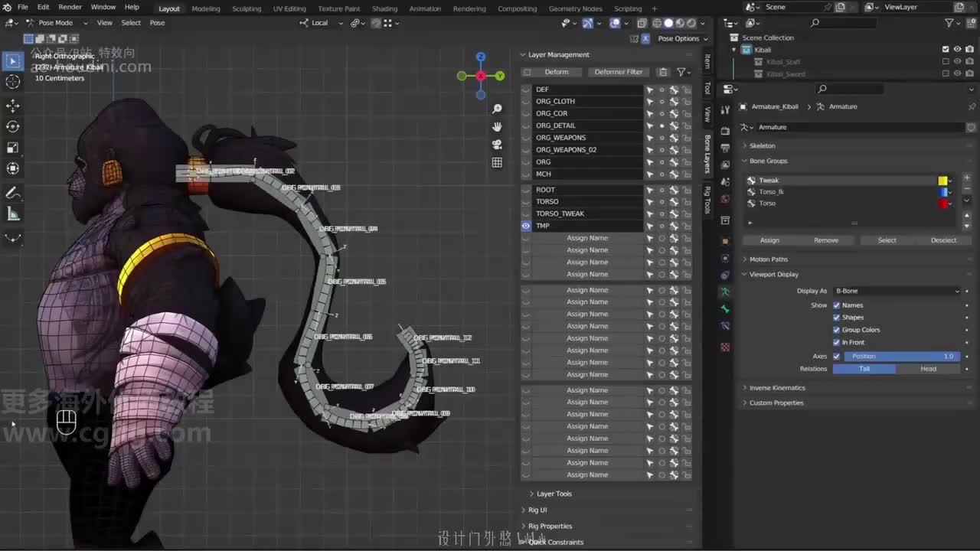The width and height of the screenshot is (980, 551).
Task: Click the Blender logo menu
Action: [8, 8]
